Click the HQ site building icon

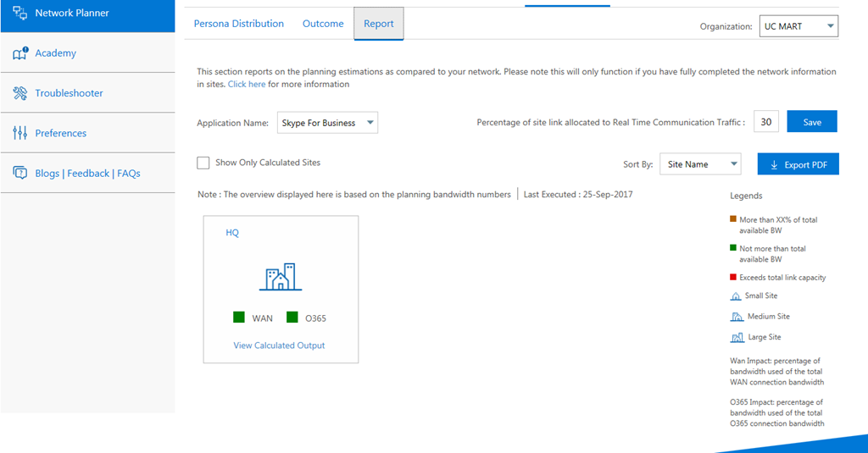point(281,277)
